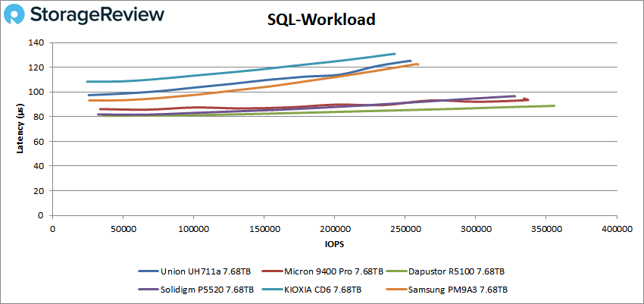Screen dimensions: 644x304
Task: Click the Micron 9400 Pro 7.68TB legend entry
Action: point(324,271)
